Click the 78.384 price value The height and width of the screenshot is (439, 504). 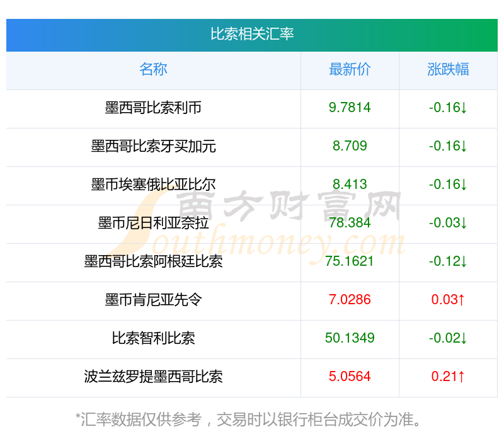point(350,223)
